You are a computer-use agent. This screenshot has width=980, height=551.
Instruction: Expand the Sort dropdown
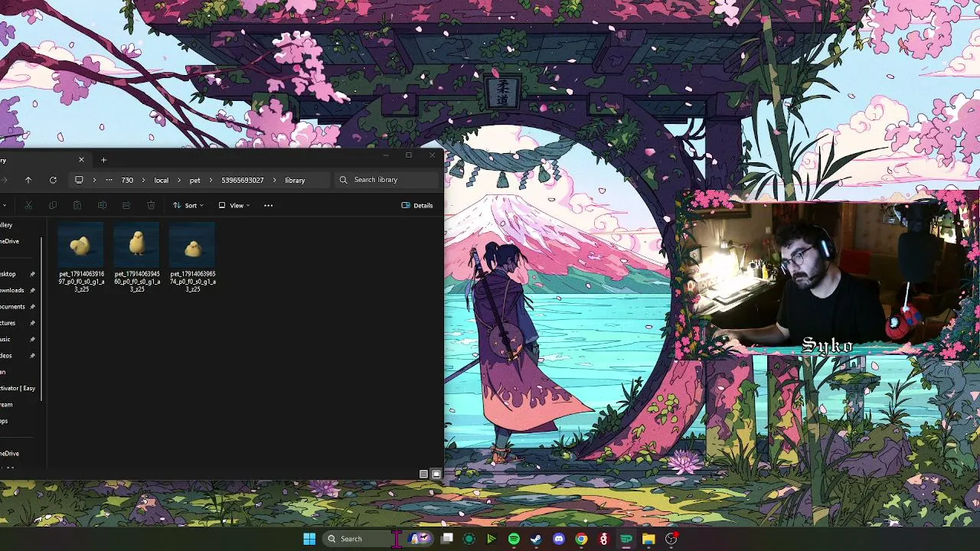188,205
